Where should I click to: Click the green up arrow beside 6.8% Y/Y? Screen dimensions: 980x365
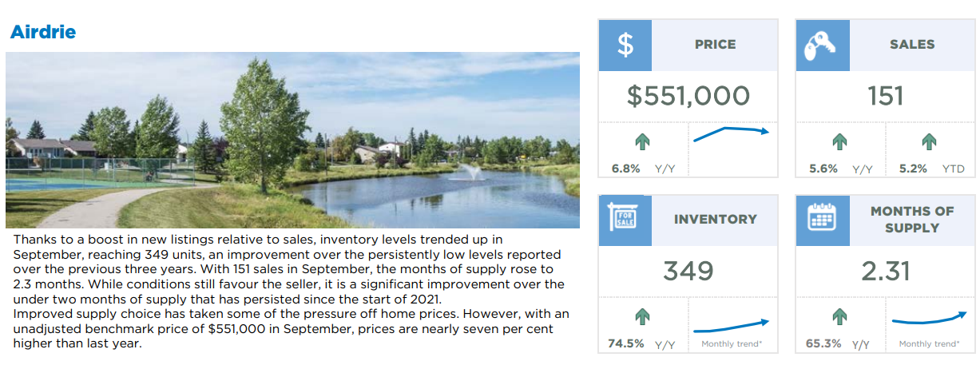pyautogui.click(x=642, y=141)
